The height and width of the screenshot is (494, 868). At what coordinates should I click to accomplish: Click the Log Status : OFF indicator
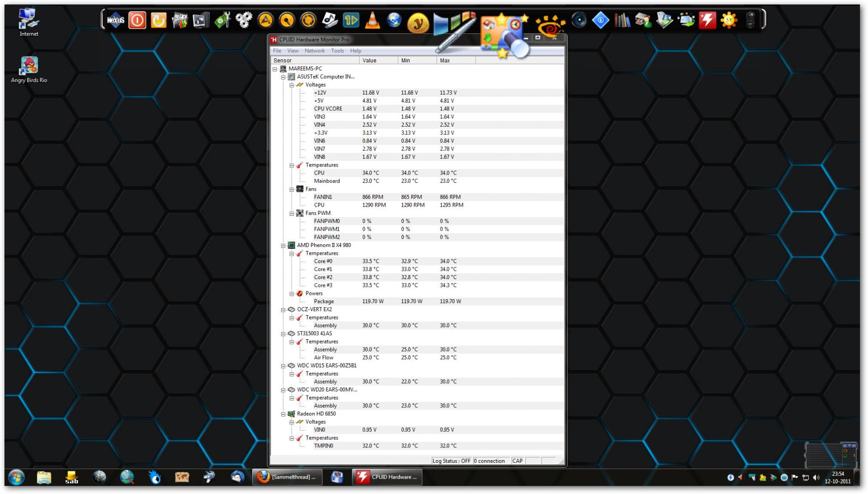[x=451, y=461]
